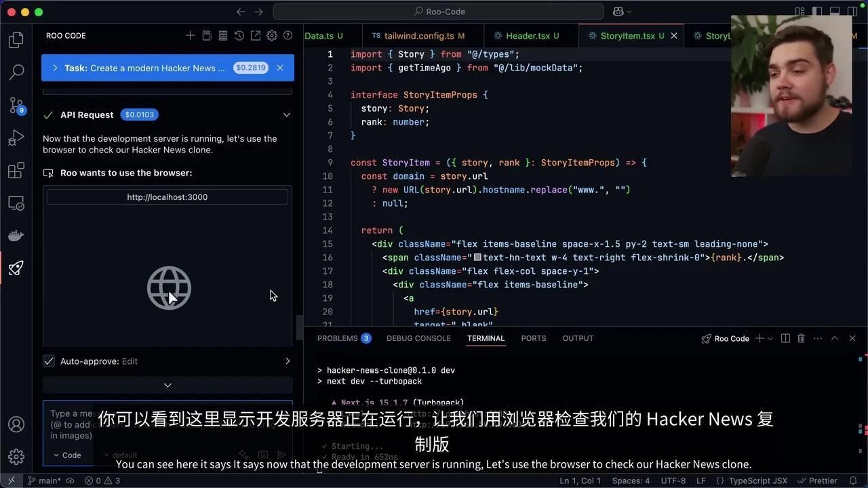Open the Code mode dropdown

tap(66, 455)
